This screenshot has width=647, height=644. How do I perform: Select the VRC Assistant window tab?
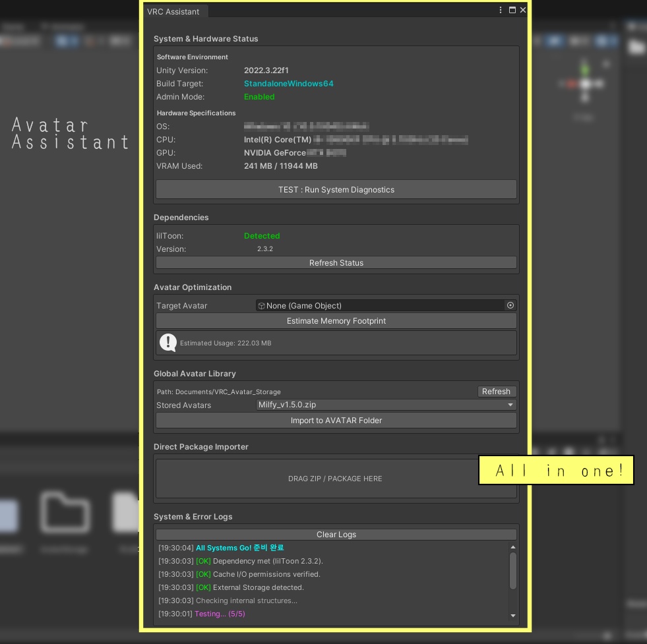coord(174,11)
